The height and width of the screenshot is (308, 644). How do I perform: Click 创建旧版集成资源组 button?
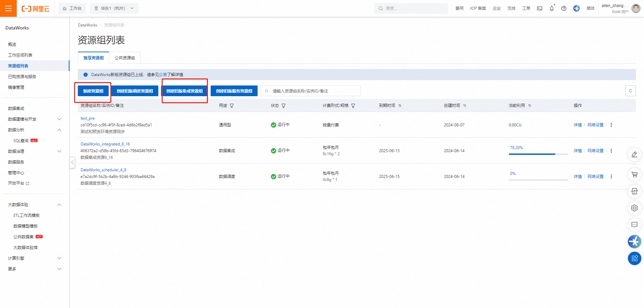(x=184, y=91)
